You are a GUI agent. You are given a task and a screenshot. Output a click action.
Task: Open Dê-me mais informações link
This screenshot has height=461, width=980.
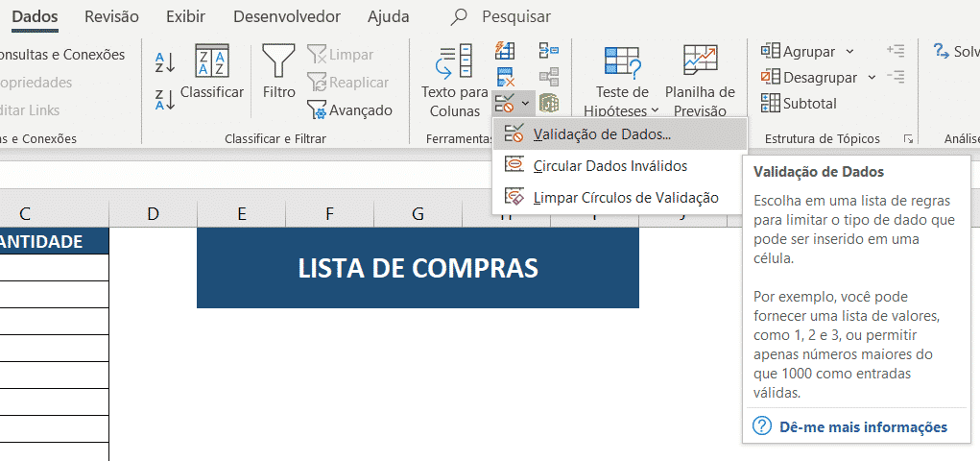pos(863,427)
